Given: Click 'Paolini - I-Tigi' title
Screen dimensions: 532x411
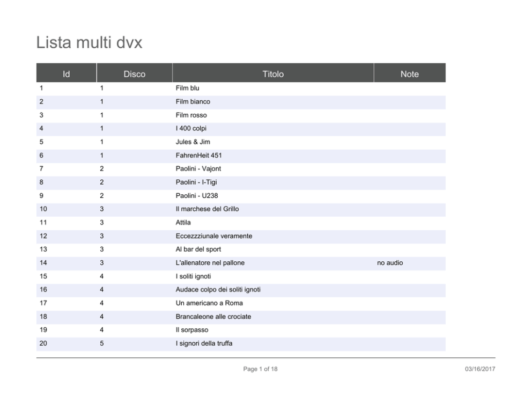Looking at the screenshot, I should click(x=196, y=182).
